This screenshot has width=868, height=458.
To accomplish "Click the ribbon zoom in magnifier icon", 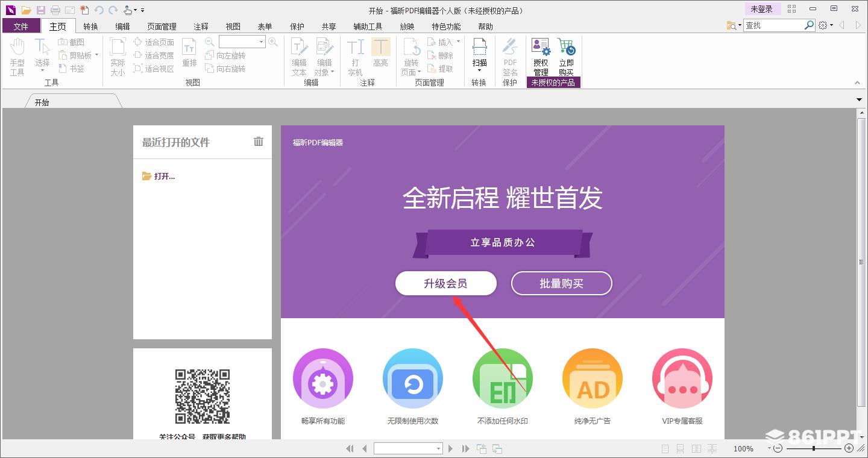I will pyautogui.click(x=273, y=42).
